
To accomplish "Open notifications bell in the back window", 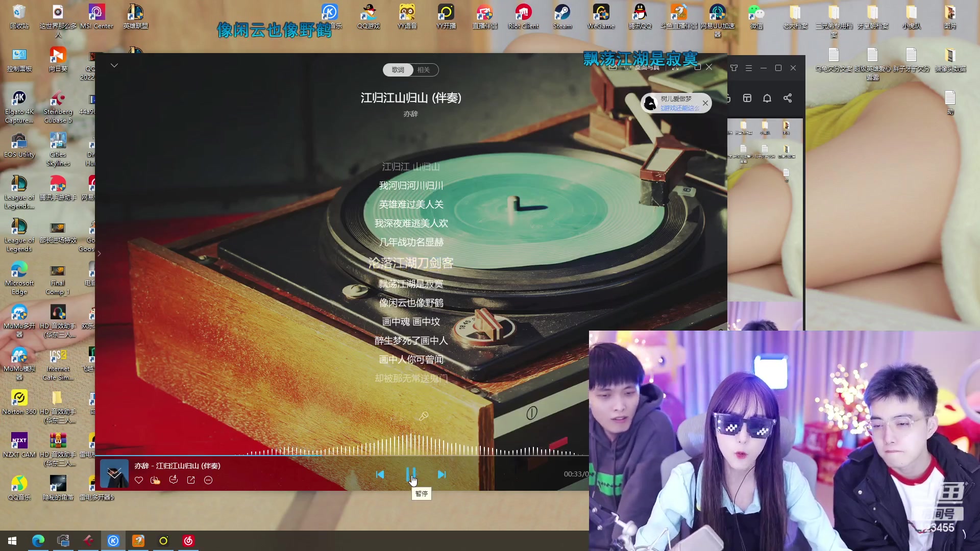I will tap(767, 98).
